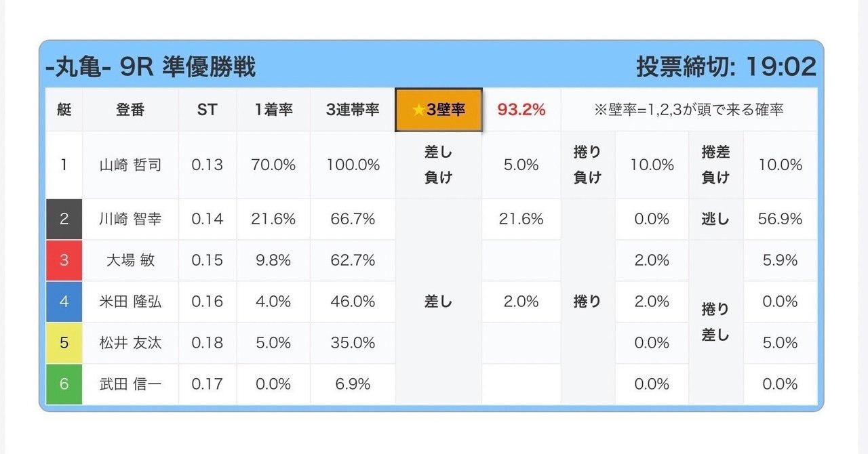The width and height of the screenshot is (868, 454).
Task: Open racer 川崎 智幸's name
Action: (x=130, y=219)
